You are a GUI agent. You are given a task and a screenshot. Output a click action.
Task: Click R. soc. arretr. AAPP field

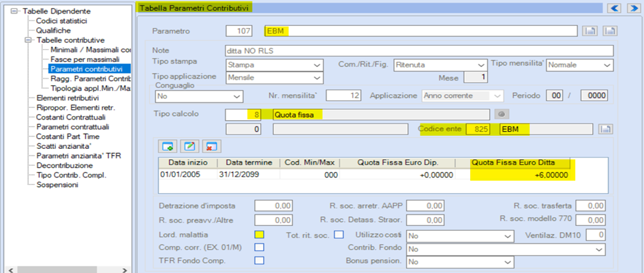(425, 206)
